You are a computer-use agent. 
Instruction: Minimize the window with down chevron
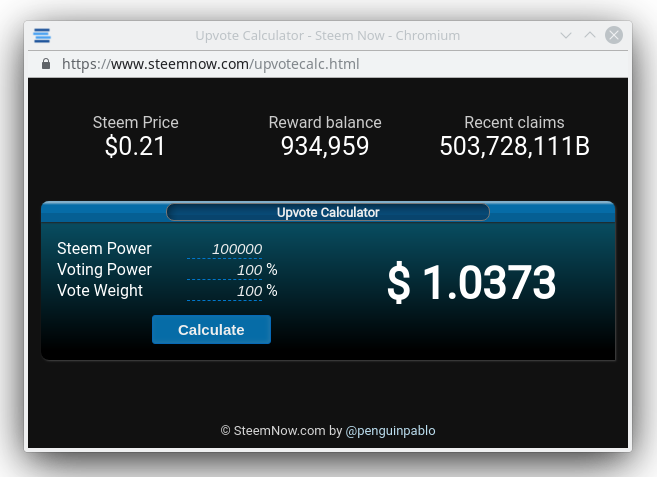pyautogui.click(x=566, y=35)
